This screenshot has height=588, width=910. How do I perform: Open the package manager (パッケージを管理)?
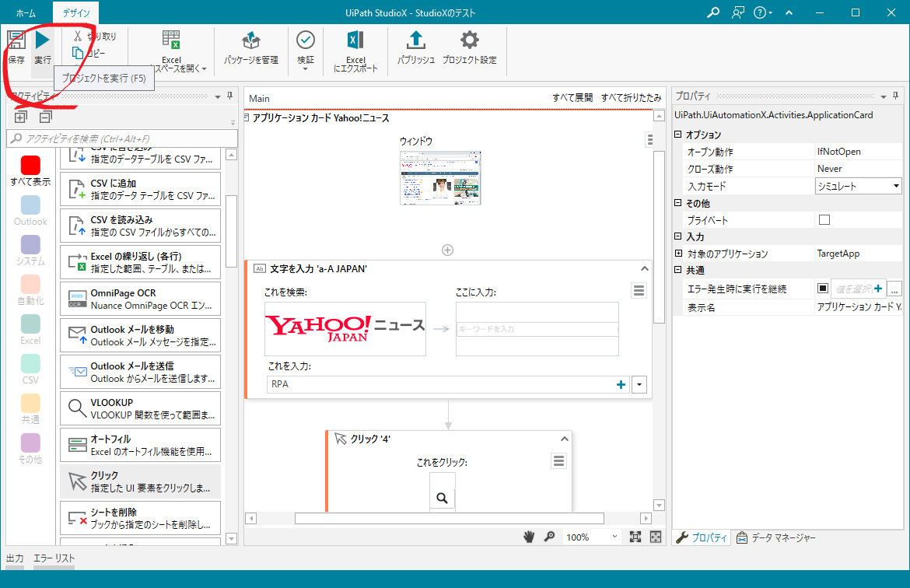click(x=250, y=47)
